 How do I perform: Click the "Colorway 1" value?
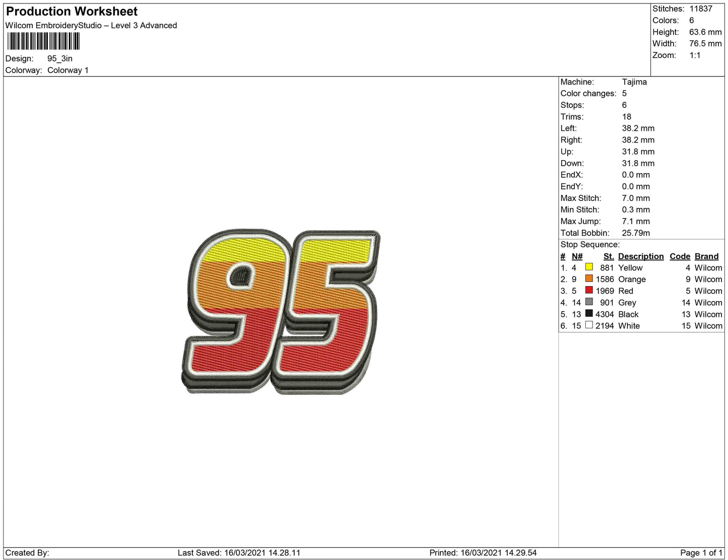click(x=68, y=71)
